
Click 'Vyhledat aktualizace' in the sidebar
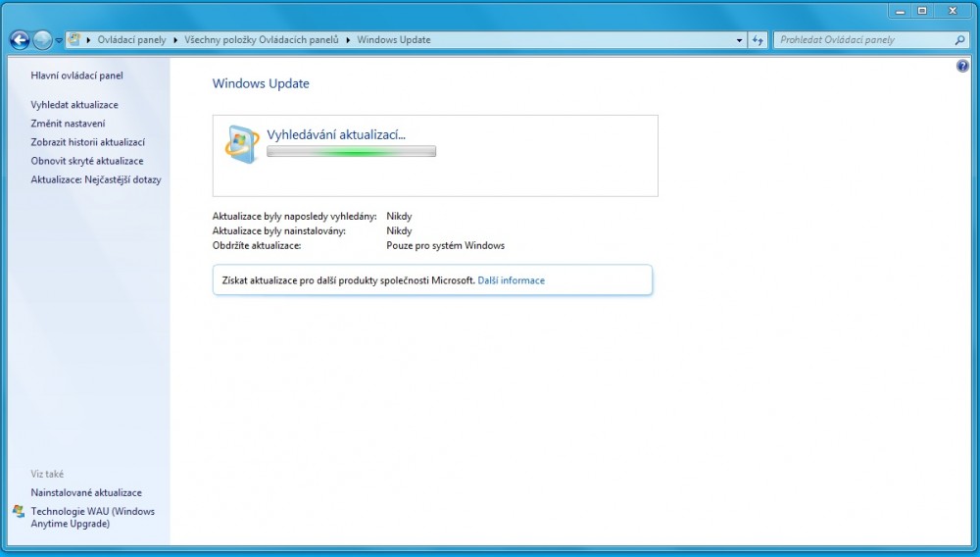(x=74, y=105)
